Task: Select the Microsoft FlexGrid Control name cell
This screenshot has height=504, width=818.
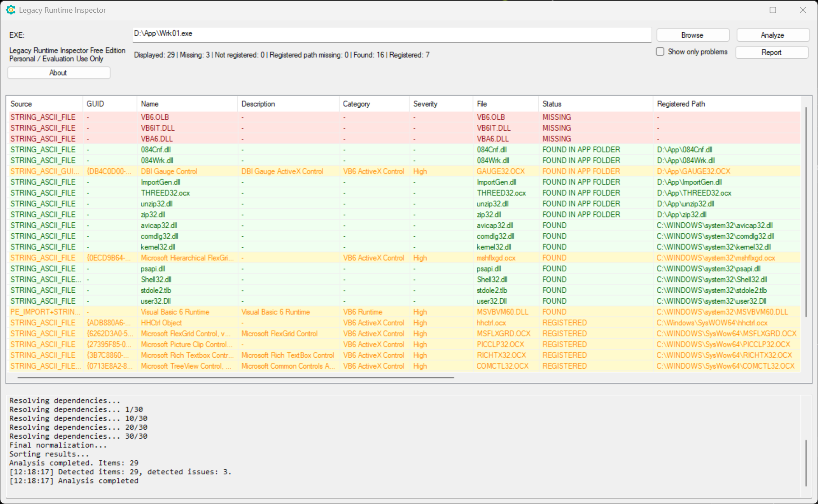Action: 187,333
